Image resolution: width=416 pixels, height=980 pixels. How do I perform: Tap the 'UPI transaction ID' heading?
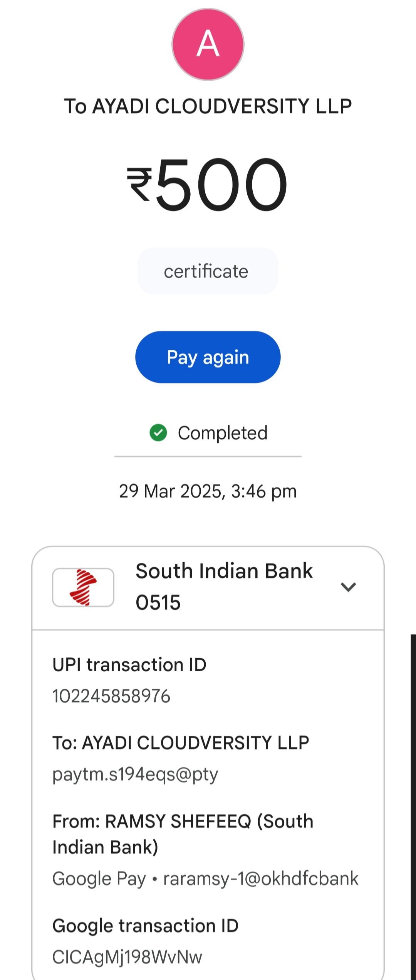point(129,665)
